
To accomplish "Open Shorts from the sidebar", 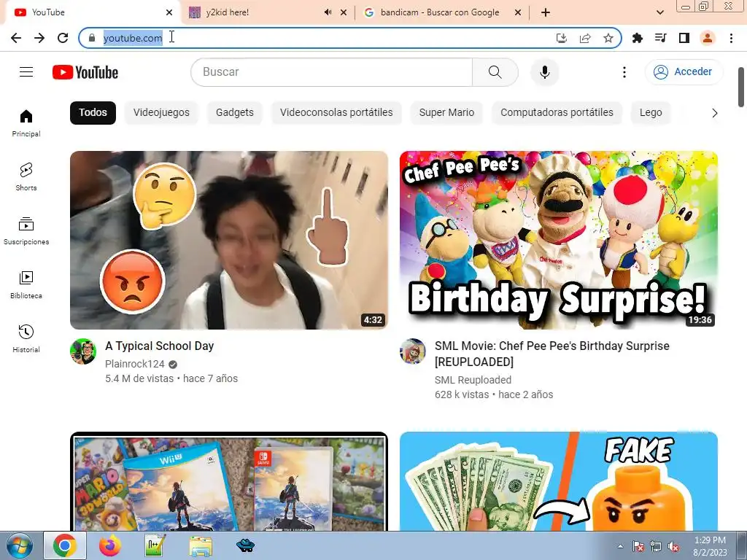I will coord(26,176).
